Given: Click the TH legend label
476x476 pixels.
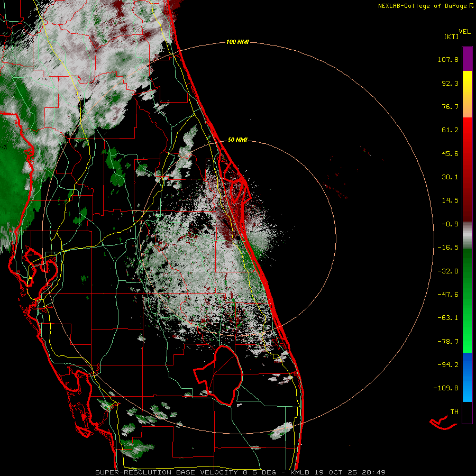Looking at the screenshot, I should [x=454, y=412].
